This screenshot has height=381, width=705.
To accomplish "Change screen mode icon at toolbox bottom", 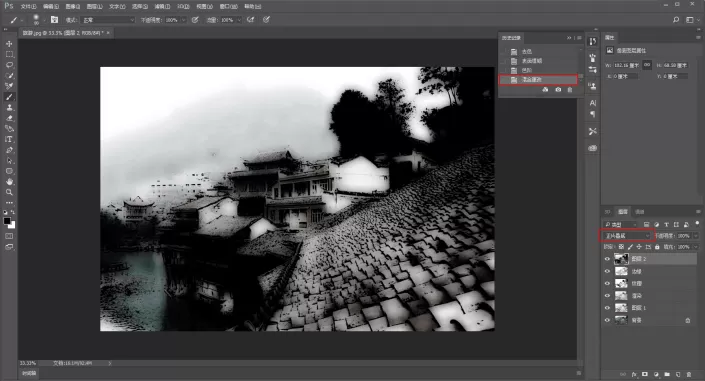I will coord(9,247).
